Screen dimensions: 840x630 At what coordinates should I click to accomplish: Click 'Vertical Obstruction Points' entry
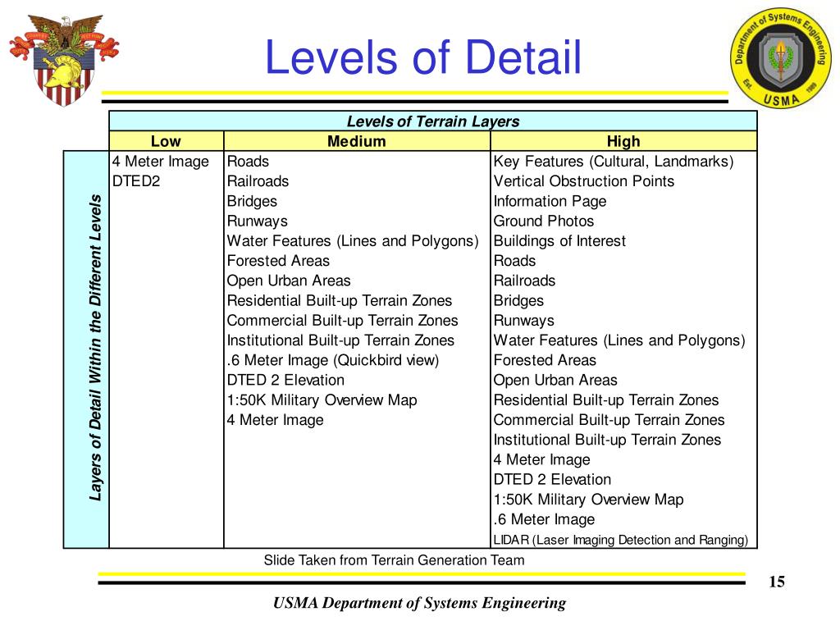[x=584, y=181]
